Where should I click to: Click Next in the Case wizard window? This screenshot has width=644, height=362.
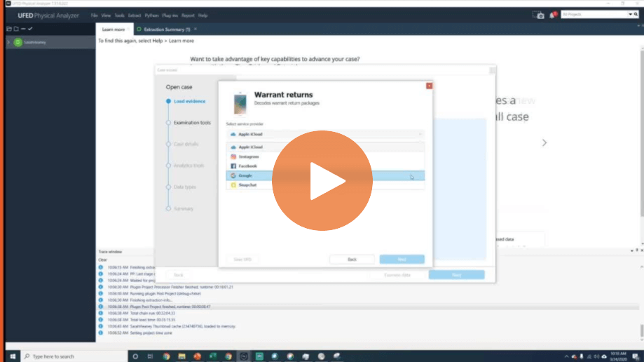click(456, 275)
